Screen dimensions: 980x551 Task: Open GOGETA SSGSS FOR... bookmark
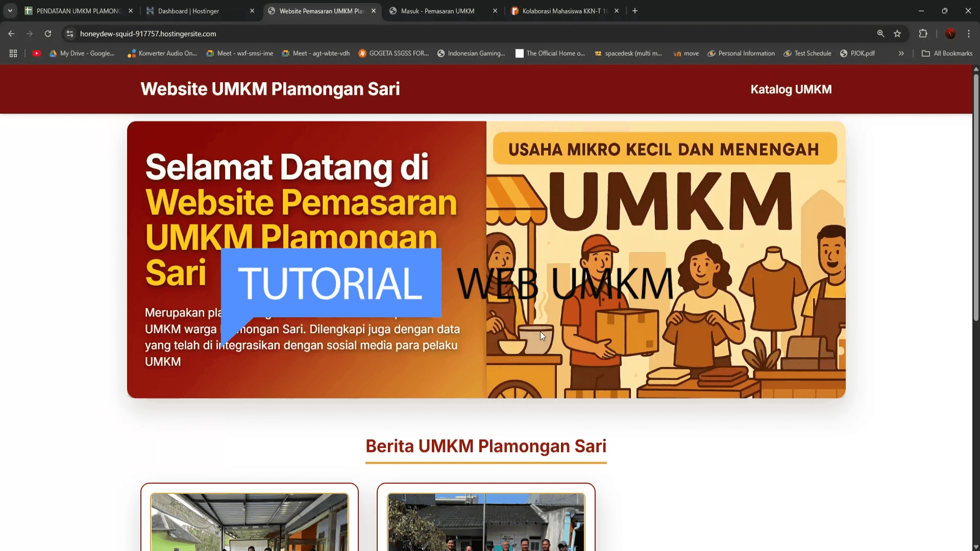click(x=394, y=53)
